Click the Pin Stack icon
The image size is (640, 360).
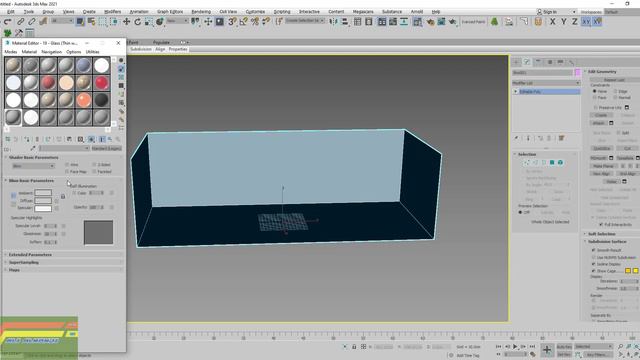(516, 138)
